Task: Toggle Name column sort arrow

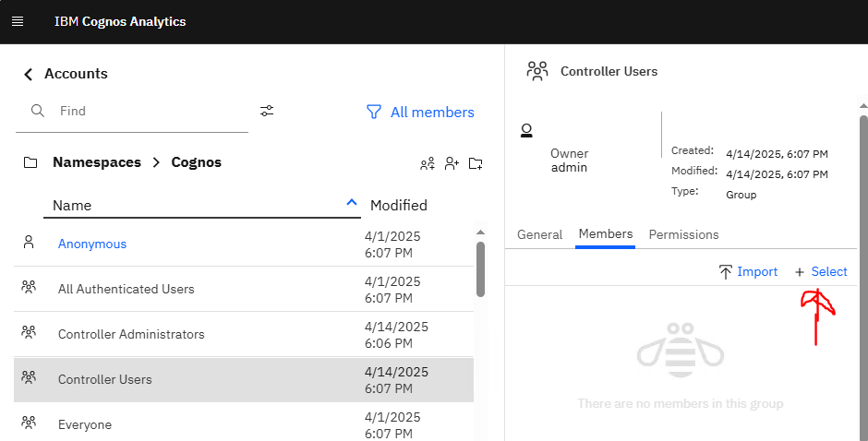Action: (x=352, y=203)
